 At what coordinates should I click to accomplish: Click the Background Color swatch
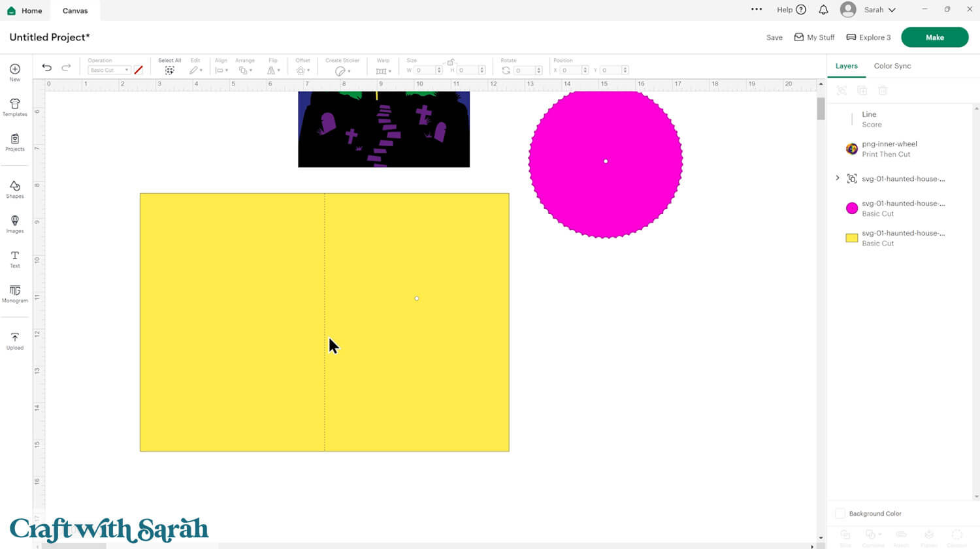pos(841,514)
